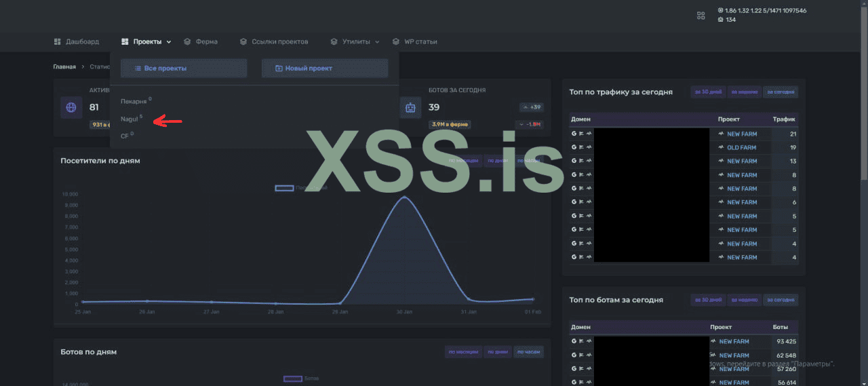Expand the Утилиты dropdown menu
The height and width of the screenshot is (386, 868).
(355, 42)
